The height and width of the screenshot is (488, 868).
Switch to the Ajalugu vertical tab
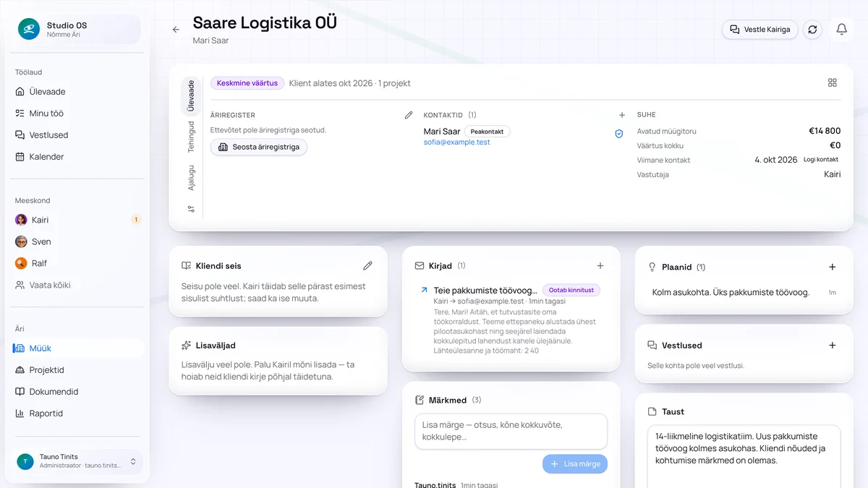coord(191,177)
